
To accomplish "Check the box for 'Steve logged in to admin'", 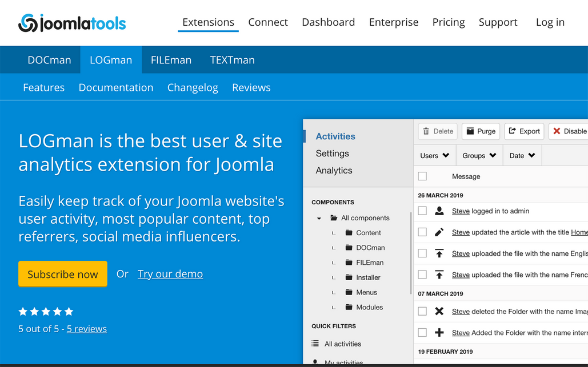I will (422, 211).
